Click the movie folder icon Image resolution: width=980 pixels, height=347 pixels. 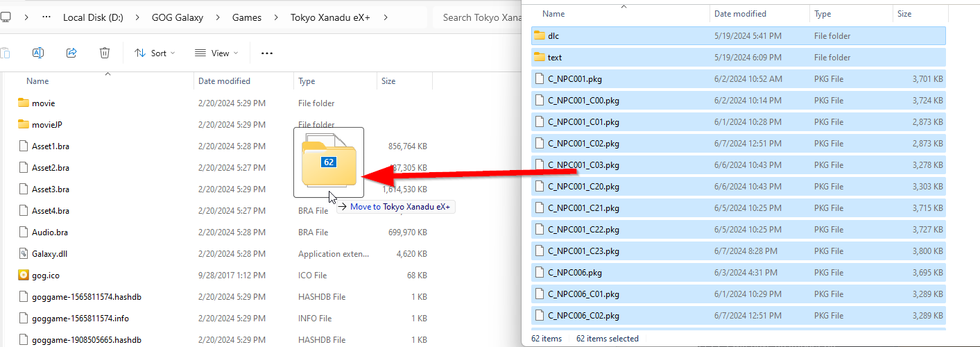tap(24, 103)
